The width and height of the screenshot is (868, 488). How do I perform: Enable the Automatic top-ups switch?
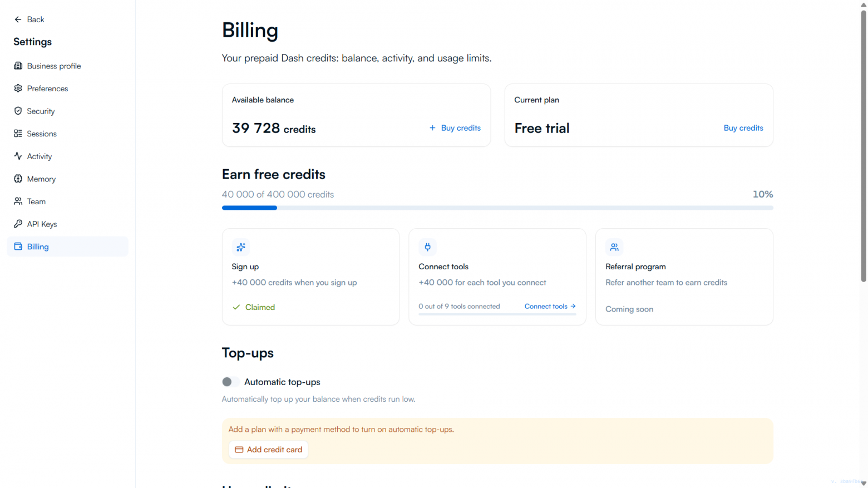pyautogui.click(x=230, y=382)
